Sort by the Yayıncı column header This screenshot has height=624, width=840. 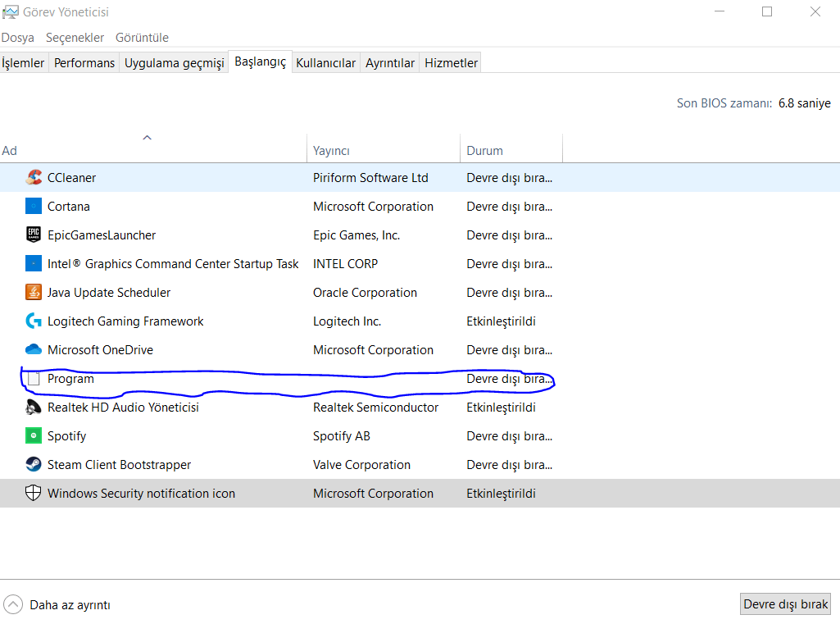pos(384,148)
